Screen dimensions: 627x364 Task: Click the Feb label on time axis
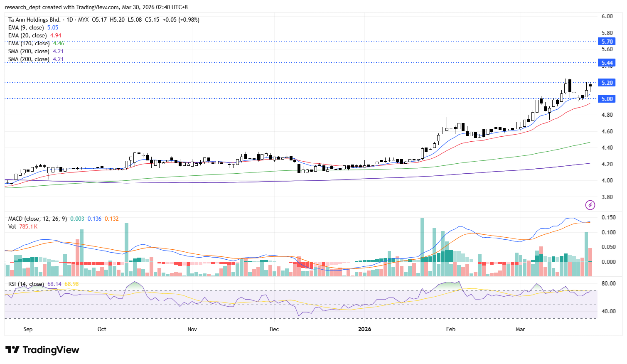[450, 330]
